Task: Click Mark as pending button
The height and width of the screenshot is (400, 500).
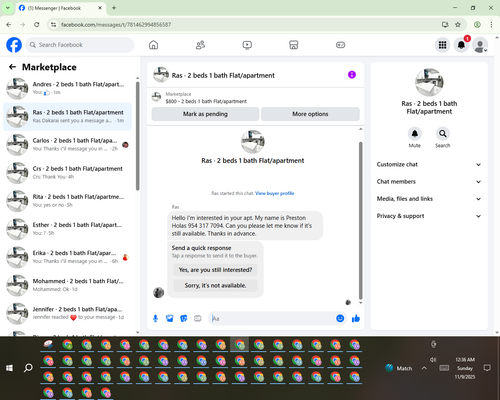Action: [205, 114]
